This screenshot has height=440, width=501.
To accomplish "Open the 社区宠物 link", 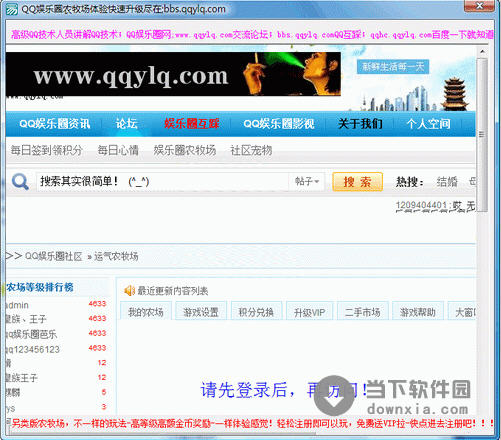I will pos(251,150).
